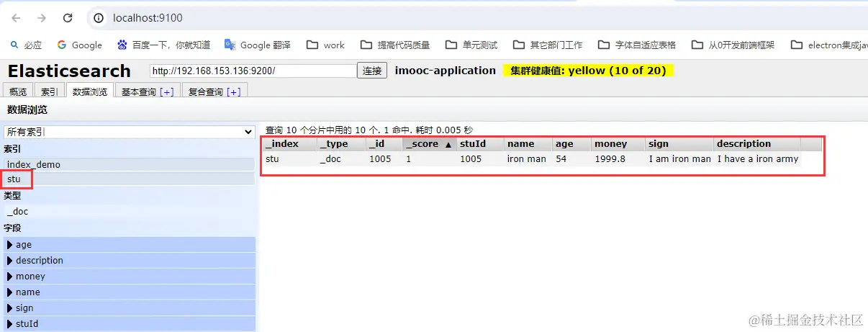Open the Google 翻译 bookmark
The height and width of the screenshot is (332, 868).
coord(258,45)
